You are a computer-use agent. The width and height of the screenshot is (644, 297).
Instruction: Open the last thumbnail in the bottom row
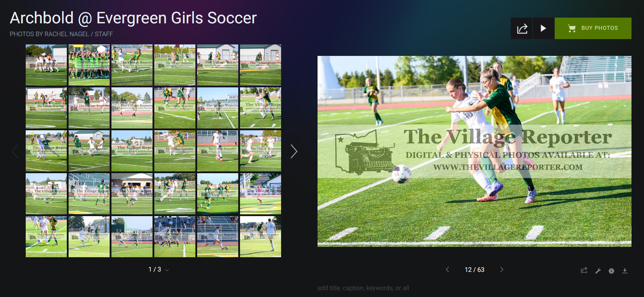coord(260,237)
